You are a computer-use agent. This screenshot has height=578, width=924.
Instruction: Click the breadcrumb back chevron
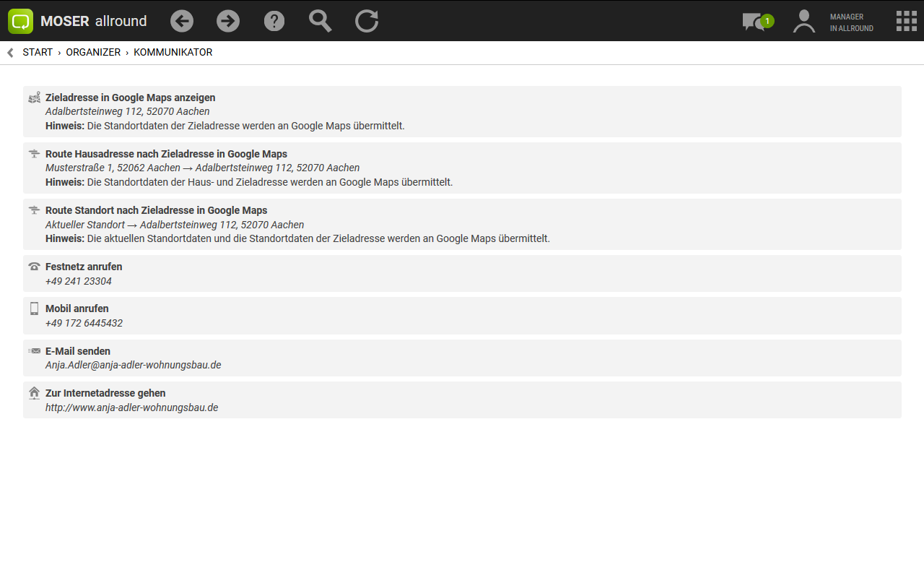10,53
